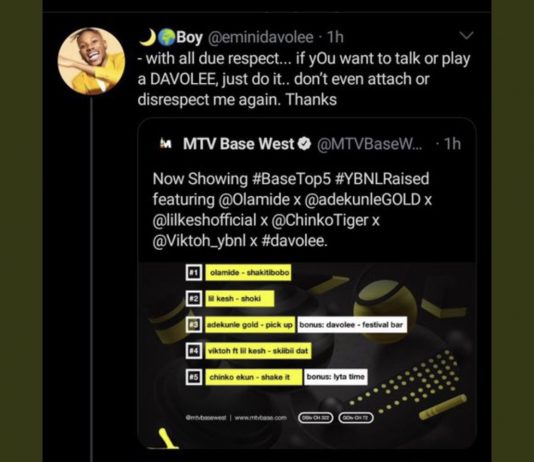Click the globe emoji beside Boy
Screen dimensions: 534x462
tap(167, 37)
